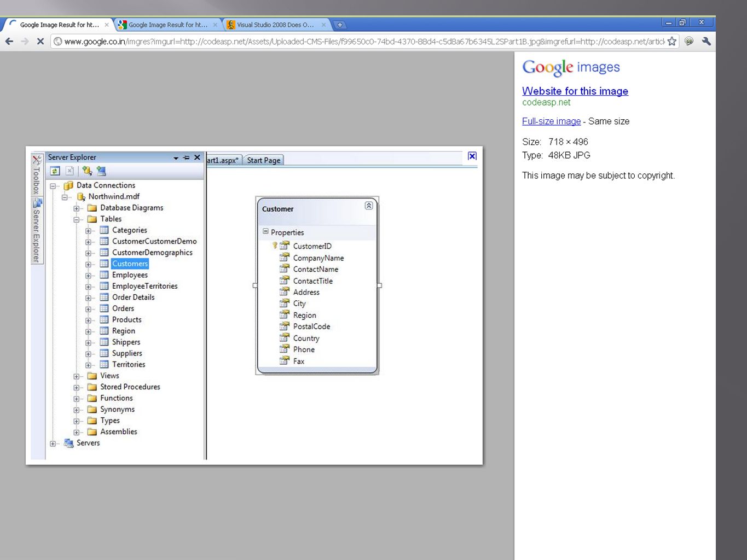The image size is (747, 560).
Task: Open the Toolbox side tab
Action: (37, 175)
